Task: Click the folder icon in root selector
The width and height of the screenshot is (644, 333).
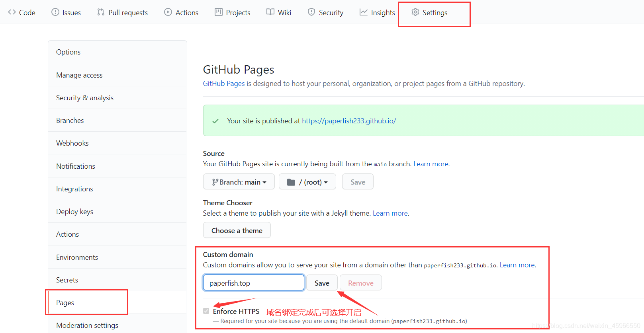Action: [291, 182]
